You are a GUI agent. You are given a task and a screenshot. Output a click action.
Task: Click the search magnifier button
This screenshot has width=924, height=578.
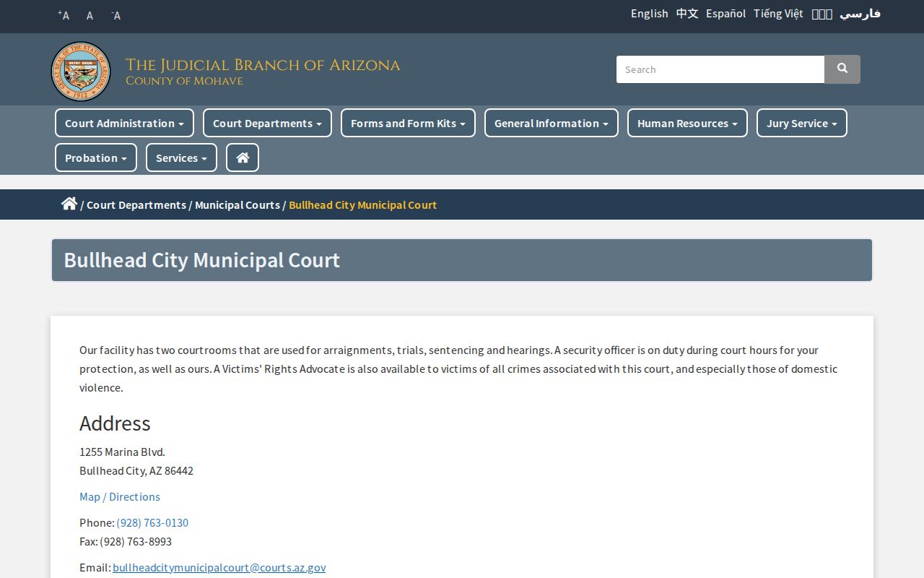click(x=842, y=69)
